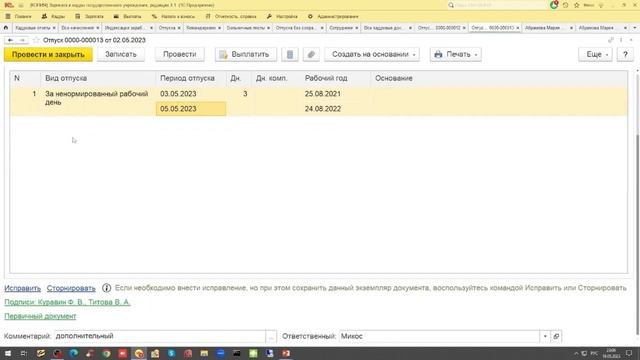The width and height of the screenshot is (640, 360).
Task: Click the Сторнировать link
Action: 71,288
